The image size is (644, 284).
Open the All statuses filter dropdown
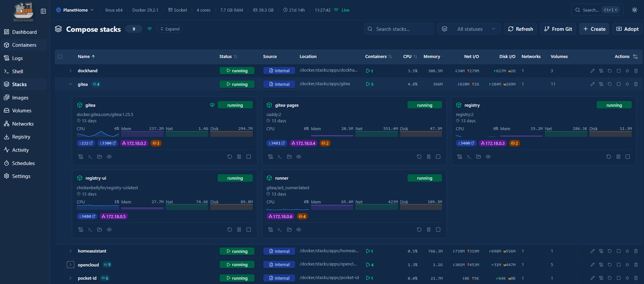tap(469, 29)
